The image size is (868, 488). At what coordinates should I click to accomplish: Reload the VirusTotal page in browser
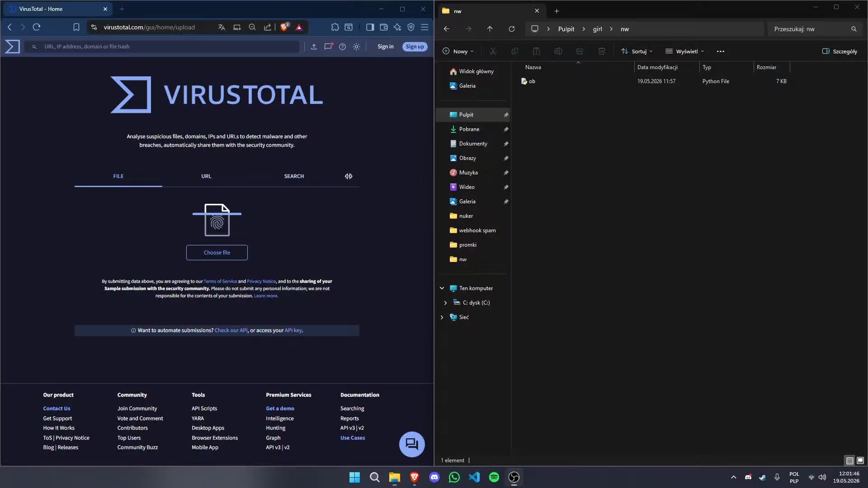pos(37,27)
